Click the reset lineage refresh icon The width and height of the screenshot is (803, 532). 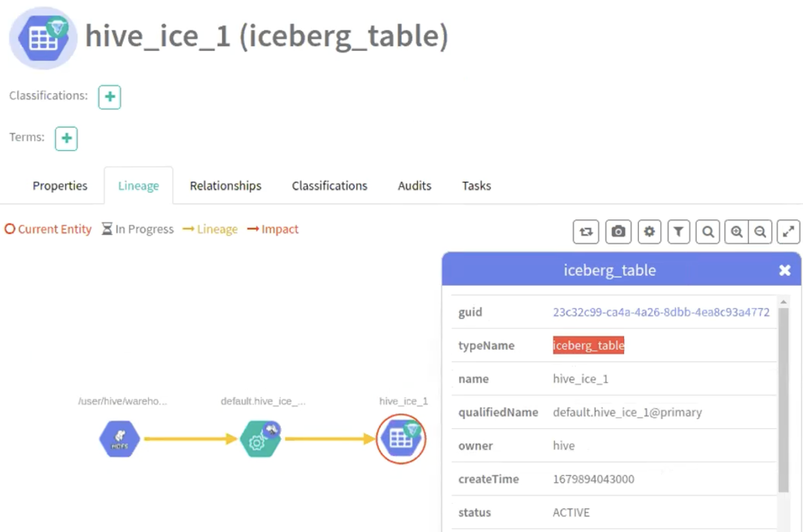coord(586,232)
